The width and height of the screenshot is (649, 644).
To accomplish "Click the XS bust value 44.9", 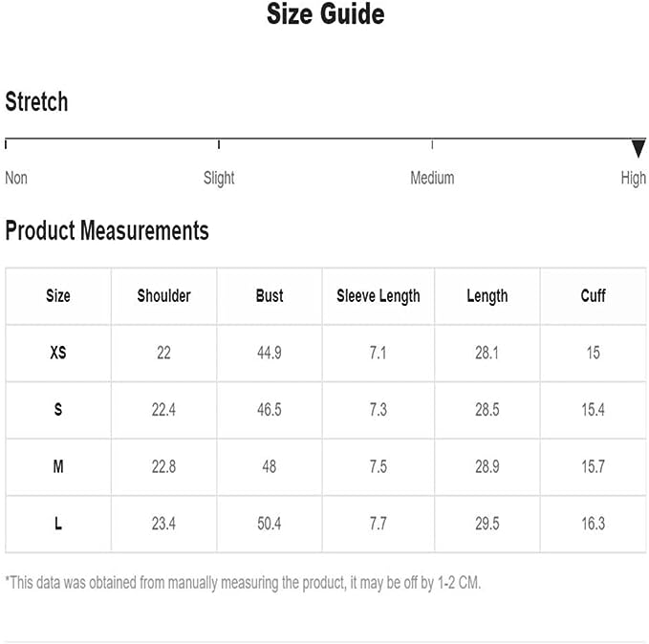I will click(270, 353).
